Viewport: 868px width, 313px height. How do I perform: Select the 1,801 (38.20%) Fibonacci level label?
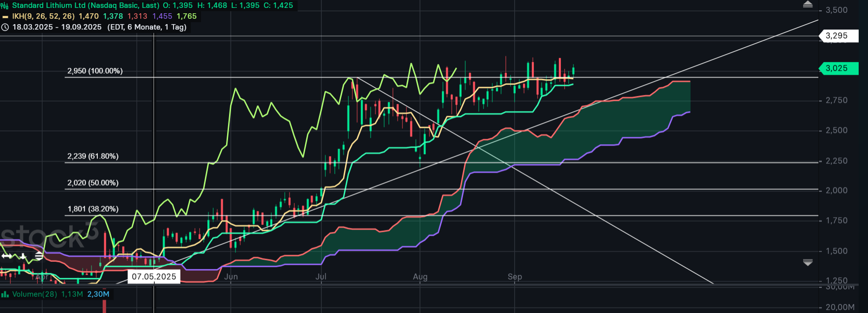click(x=93, y=209)
